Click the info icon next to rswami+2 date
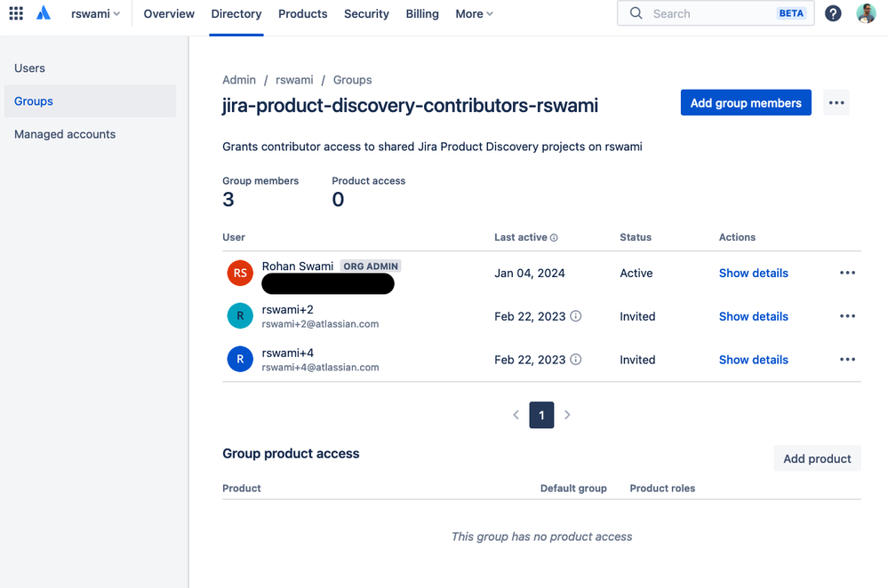Screen dimensions: 888x588 [575, 316]
